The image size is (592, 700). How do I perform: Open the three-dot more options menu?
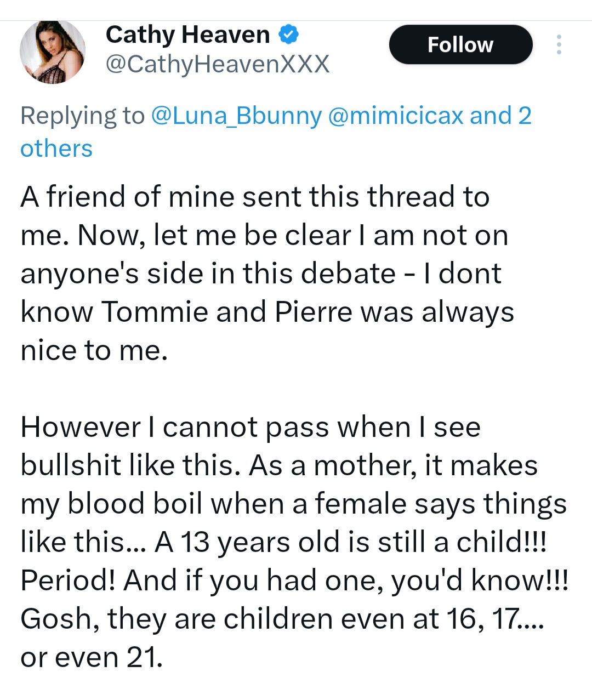coord(559,44)
